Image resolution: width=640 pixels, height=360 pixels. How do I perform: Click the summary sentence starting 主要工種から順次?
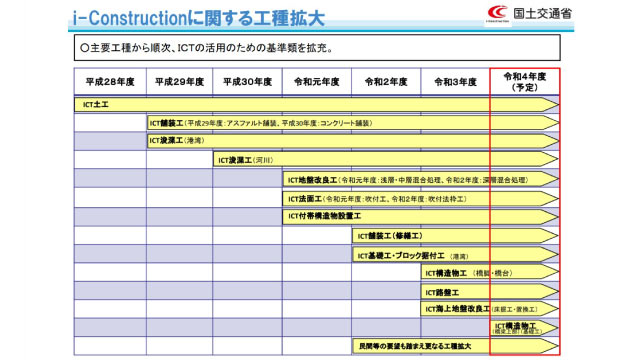pos(207,48)
